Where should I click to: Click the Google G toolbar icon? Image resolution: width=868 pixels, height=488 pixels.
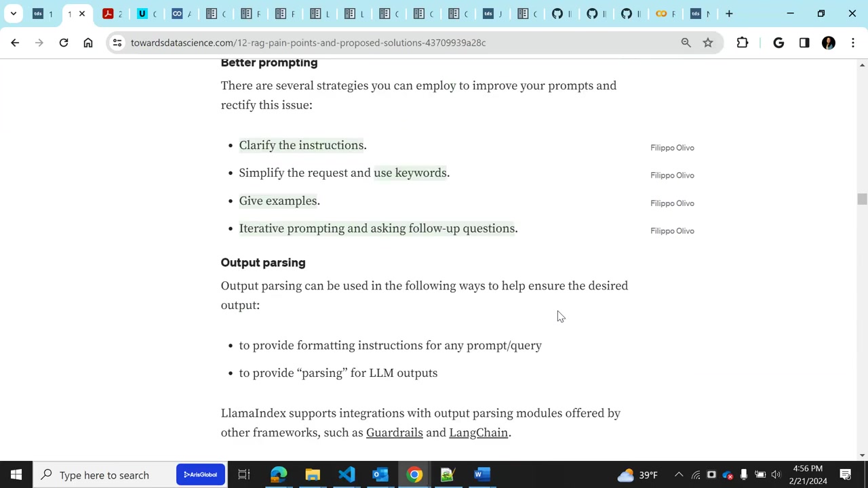(778, 43)
